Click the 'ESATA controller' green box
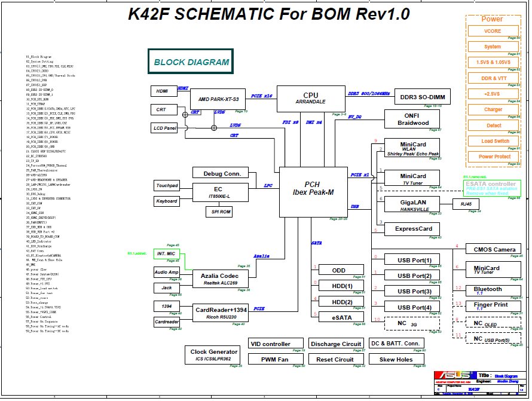 (x=492, y=188)
